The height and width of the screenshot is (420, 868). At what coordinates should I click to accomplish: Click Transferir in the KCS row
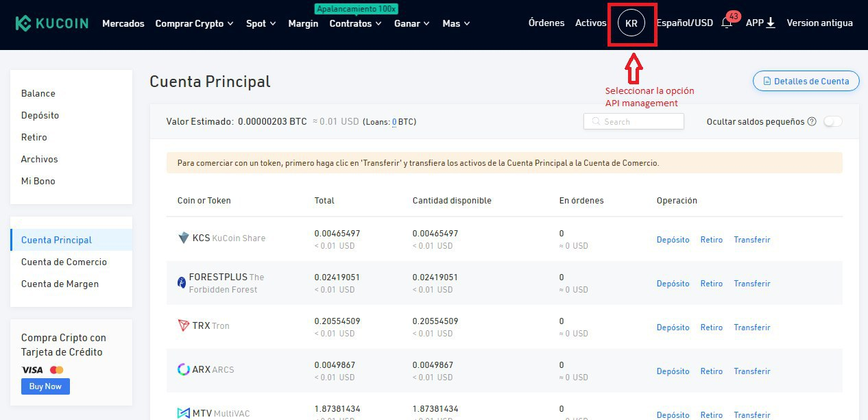752,240
